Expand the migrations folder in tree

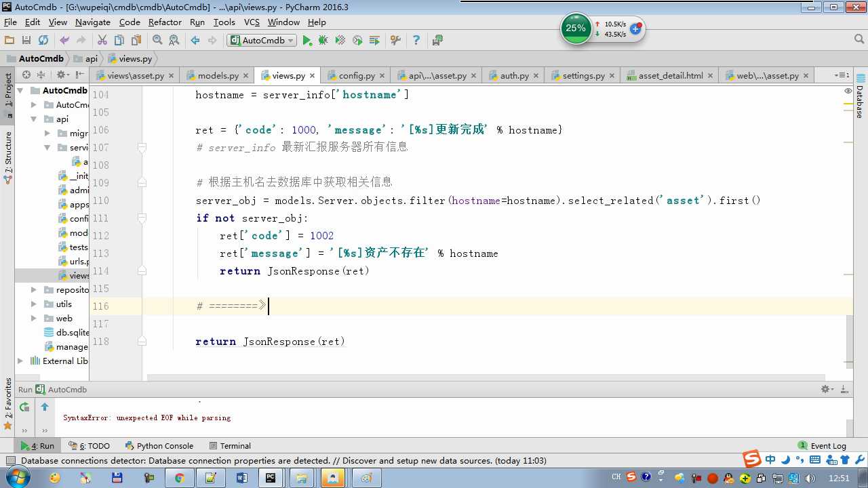click(x=47, y=133)
